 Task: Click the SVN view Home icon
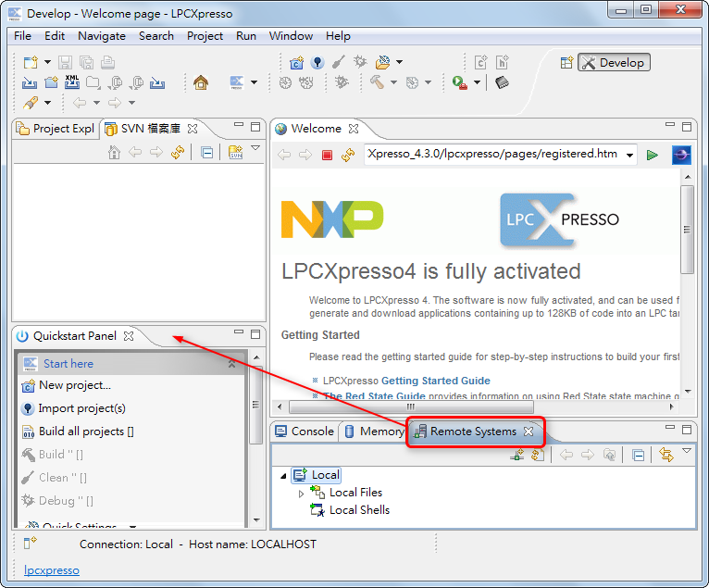pyautogui.click(x=115, y=153)
